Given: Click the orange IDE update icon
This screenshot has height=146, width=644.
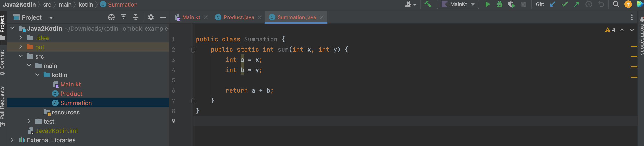Looking at the screenshot, I should (628, 4).
